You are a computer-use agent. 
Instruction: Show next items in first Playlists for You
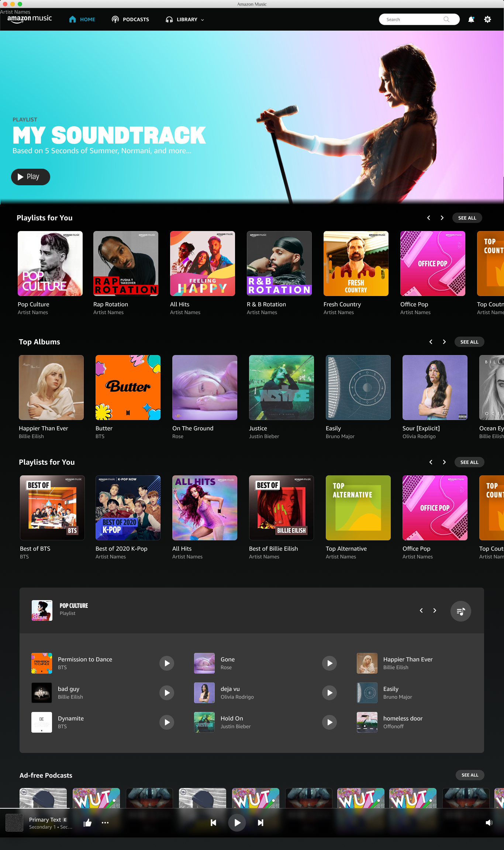pos(442,218)
